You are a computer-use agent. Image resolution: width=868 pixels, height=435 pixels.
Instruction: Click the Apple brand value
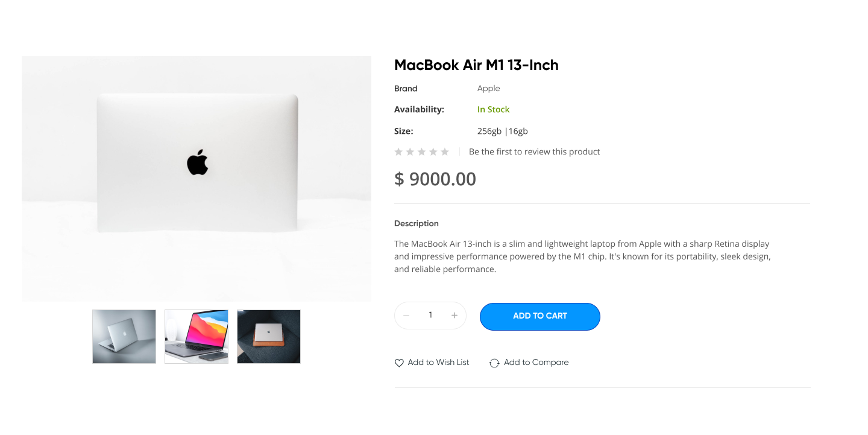tap(489, 89)
